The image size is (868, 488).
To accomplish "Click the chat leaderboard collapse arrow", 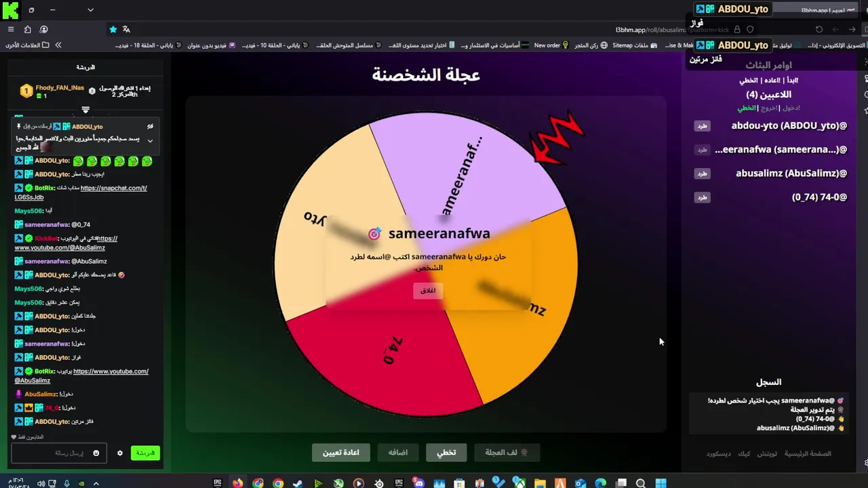I will (x=85, y=109).
